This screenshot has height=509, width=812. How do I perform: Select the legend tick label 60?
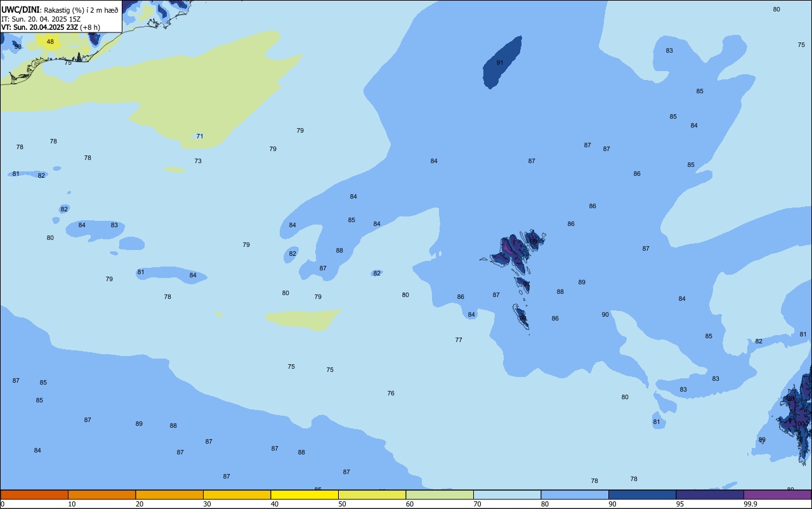[x=410, y=504]
